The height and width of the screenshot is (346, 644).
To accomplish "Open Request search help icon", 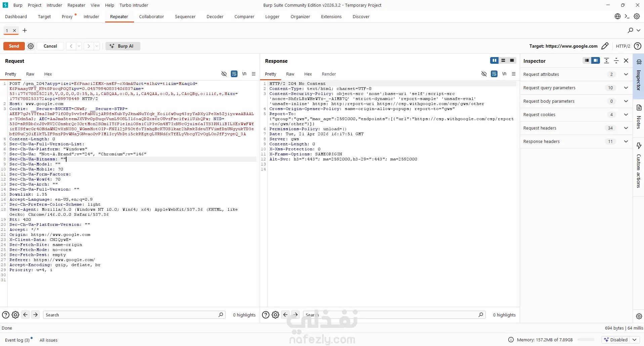I will (6, 315).
